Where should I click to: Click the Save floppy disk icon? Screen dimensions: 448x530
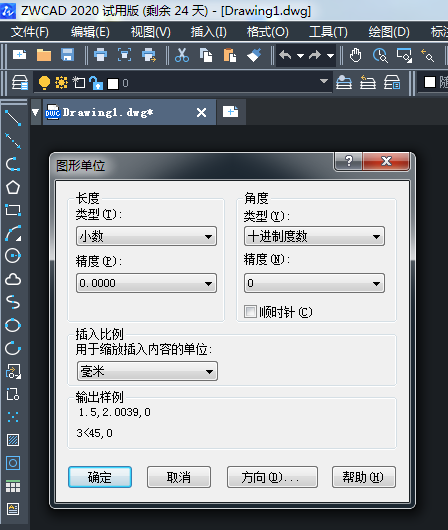tap(67, 55)
